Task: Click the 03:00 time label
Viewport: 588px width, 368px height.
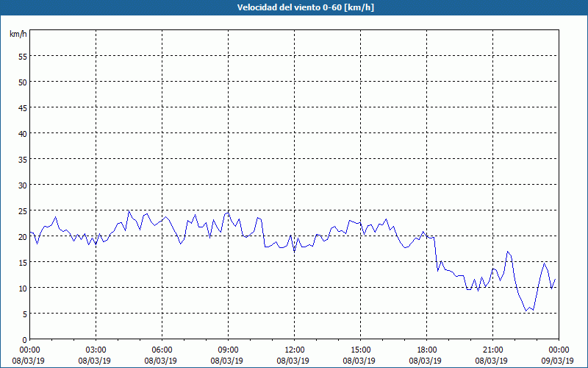Action: 95,350
